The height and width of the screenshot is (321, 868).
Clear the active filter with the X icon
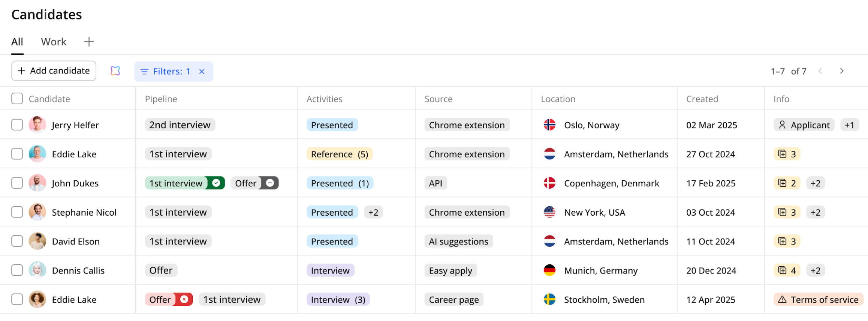coord(202,72)
